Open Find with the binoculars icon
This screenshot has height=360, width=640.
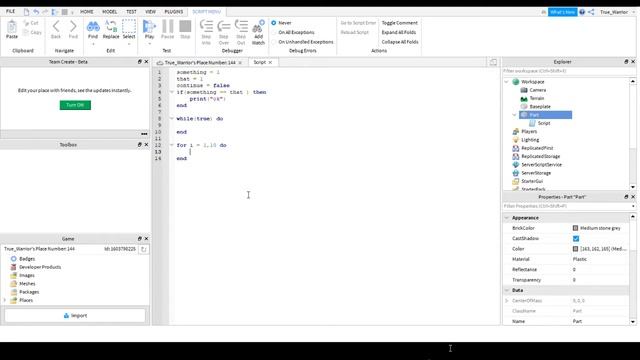[93, 27]
